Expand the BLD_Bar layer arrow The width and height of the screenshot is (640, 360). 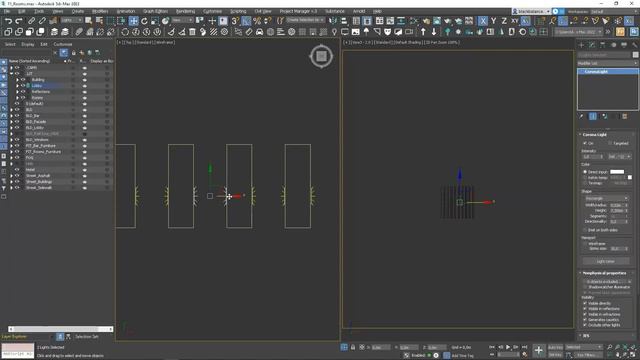(11, 116)
